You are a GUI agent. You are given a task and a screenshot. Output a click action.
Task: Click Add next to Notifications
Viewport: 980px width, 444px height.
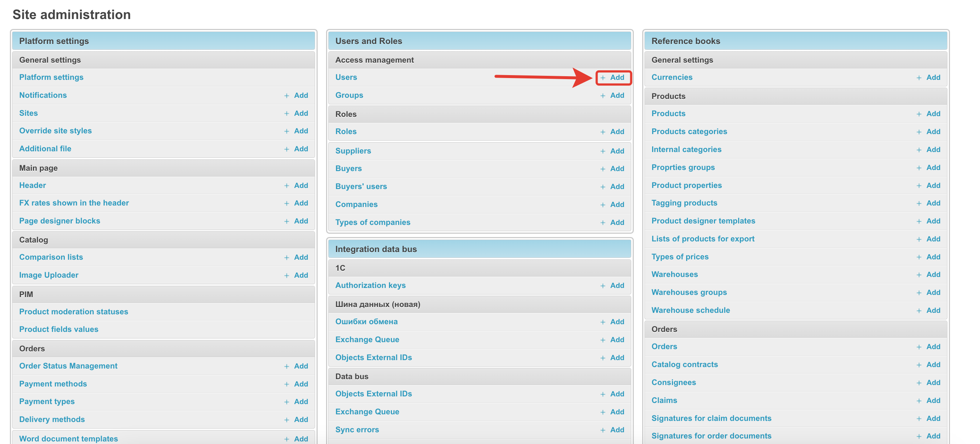(301, 95)
